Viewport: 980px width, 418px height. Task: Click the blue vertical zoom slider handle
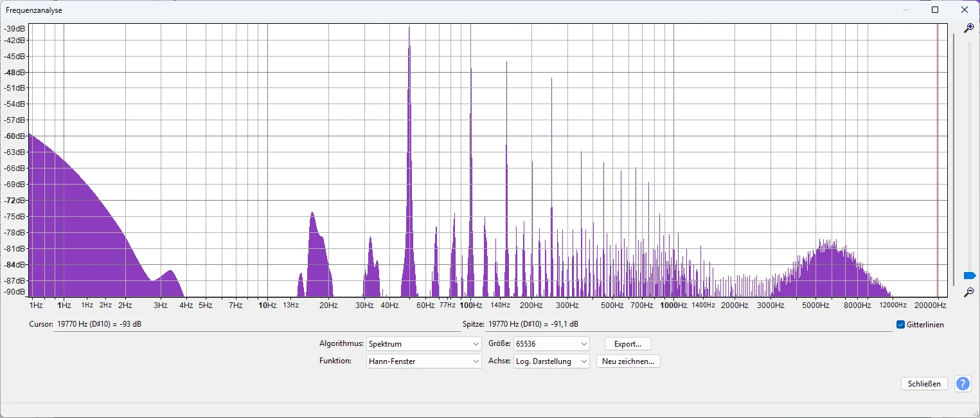970,276
